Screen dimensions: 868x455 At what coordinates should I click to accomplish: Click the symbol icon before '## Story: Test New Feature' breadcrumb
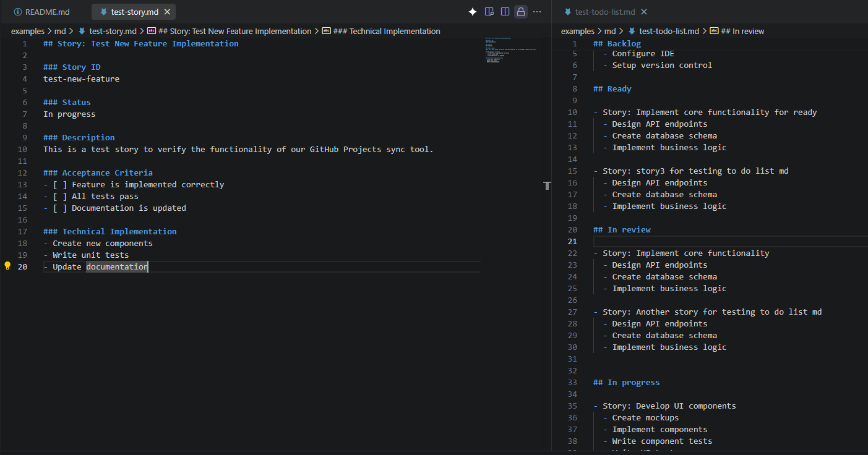(152, 31)
